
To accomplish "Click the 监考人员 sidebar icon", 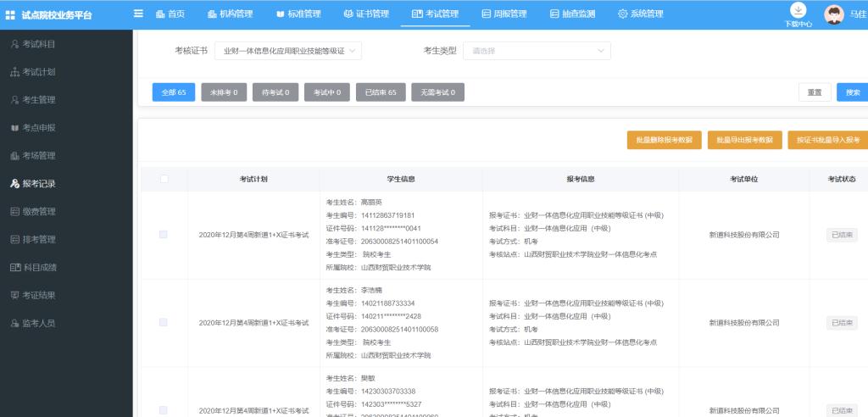I will [15, 324].
